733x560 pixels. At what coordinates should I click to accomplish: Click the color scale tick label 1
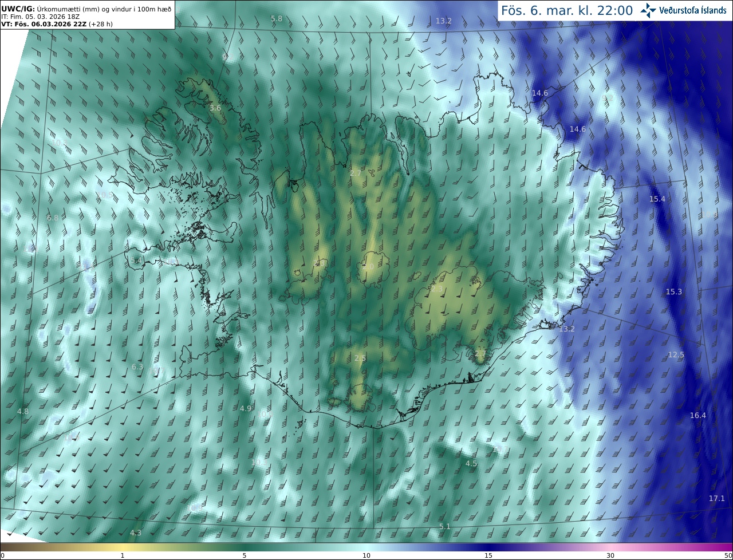pyautogui.click(x=123, y=555)
